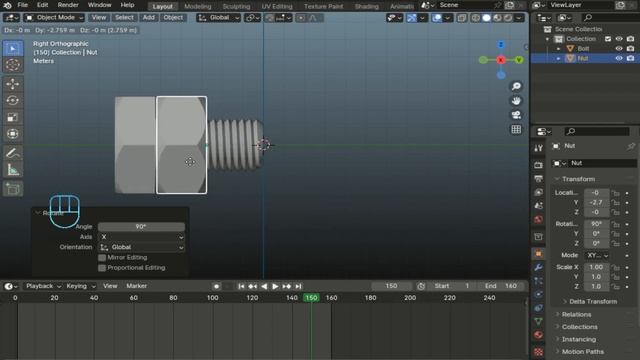Open the Output properties tab
The image size is (640, 360).
click(x=538, y=179)
